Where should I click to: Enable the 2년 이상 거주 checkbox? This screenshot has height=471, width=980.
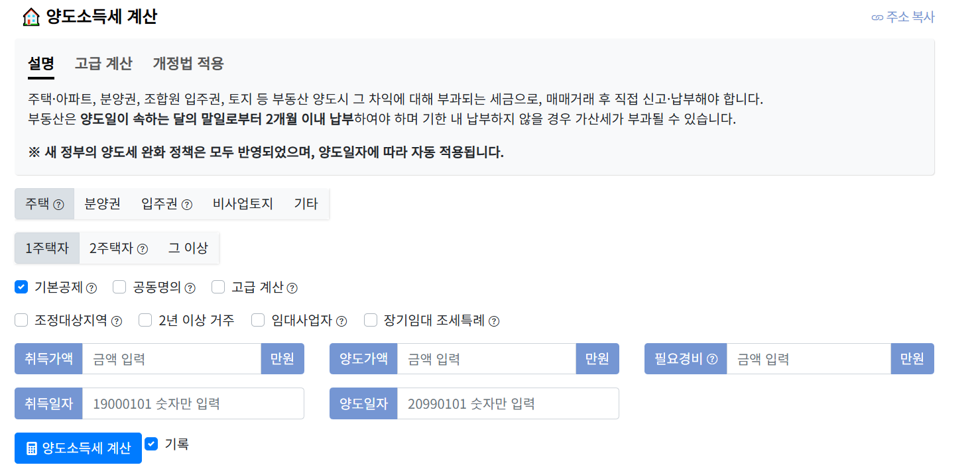tap(145, 321)
